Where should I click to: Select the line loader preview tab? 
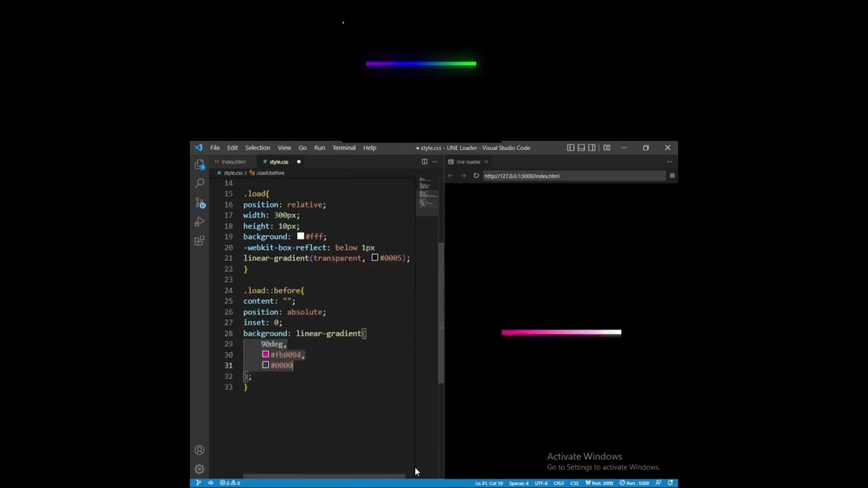(469, 161)
